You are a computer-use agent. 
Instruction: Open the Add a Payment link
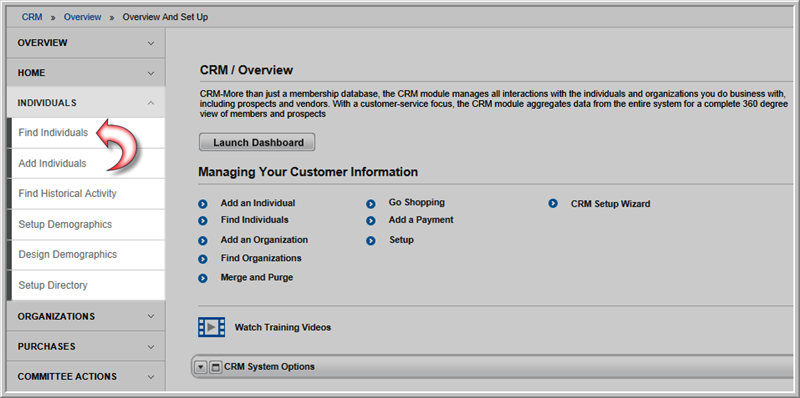(421, 220)
